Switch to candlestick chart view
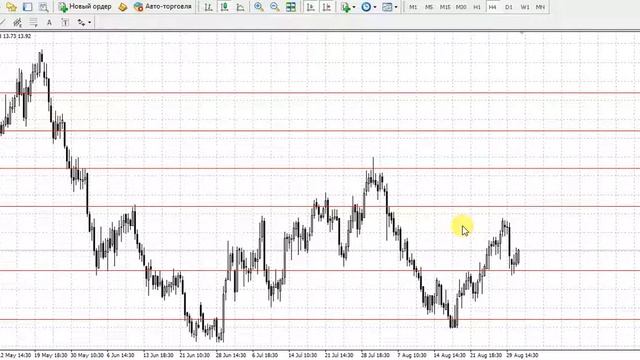The image size is (640, 360). point(224,7)
